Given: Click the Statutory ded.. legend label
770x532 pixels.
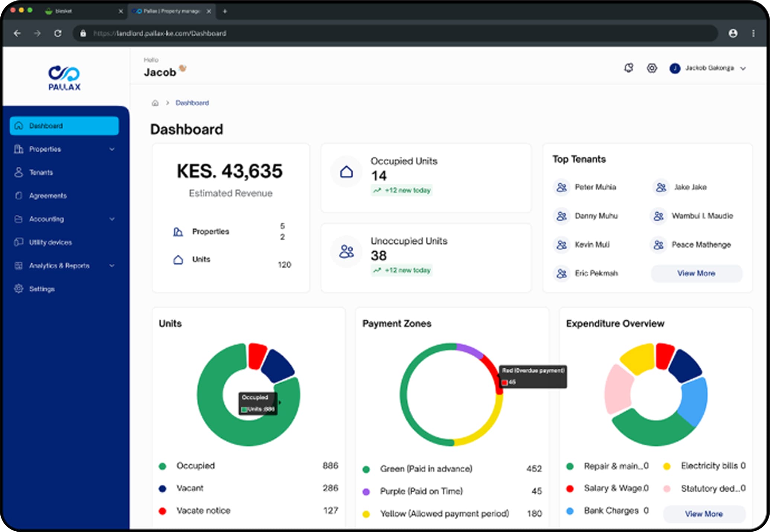Looking at the screenshot, I should pyautogui.click(x=710, y=488).
